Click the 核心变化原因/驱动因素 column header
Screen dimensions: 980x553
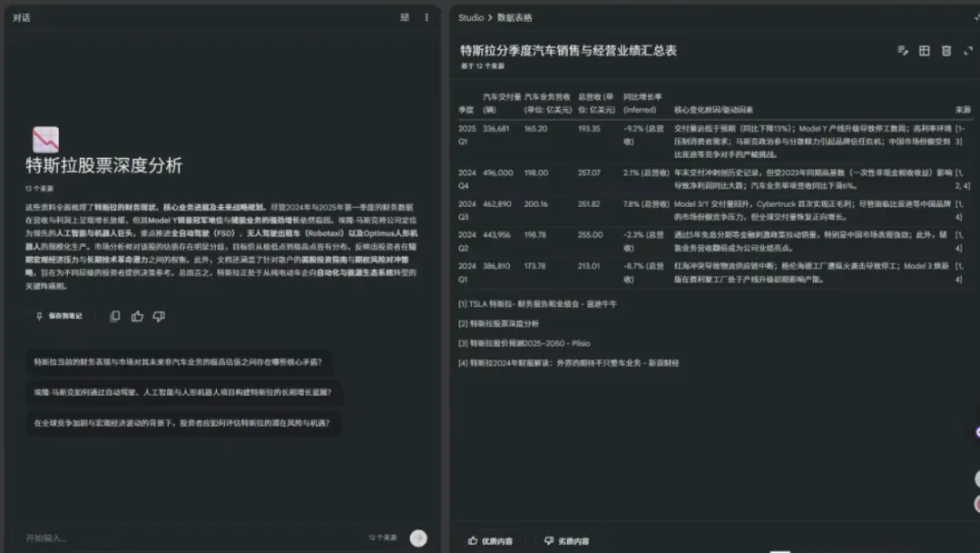[713, 110]
